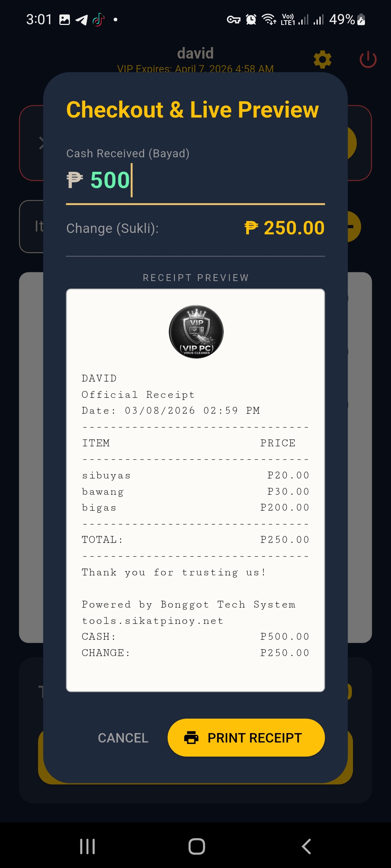This screenshot has height=868, width=391.
Task: Tap the back button in navigation bar
Action: pyautogui.click(x=305, y=846)
